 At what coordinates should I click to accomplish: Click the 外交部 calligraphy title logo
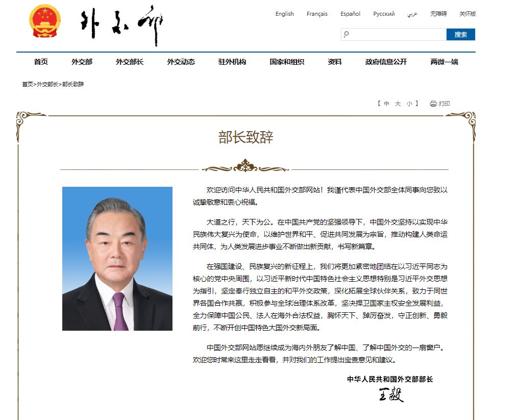pyautogui.click(x=122, y=24)
